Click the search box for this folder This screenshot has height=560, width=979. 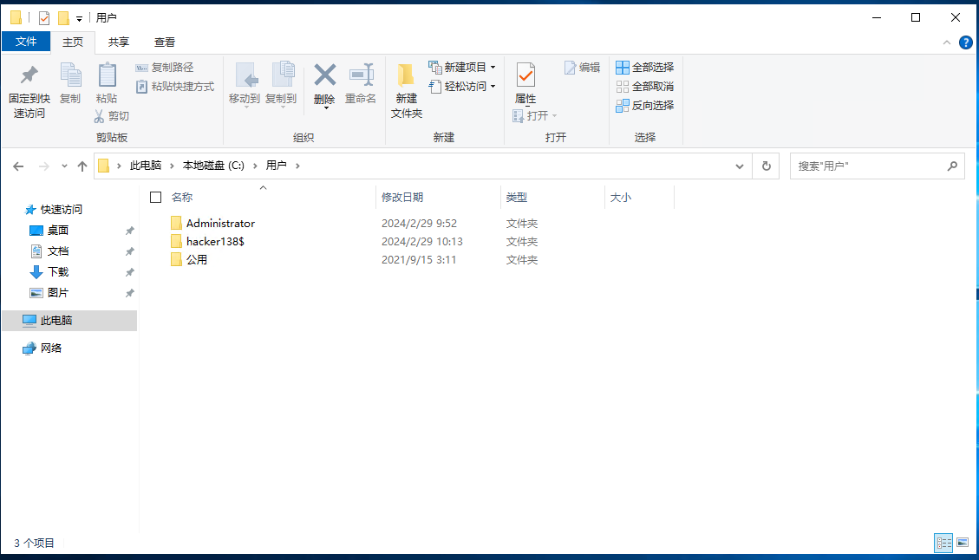[867, 166]
